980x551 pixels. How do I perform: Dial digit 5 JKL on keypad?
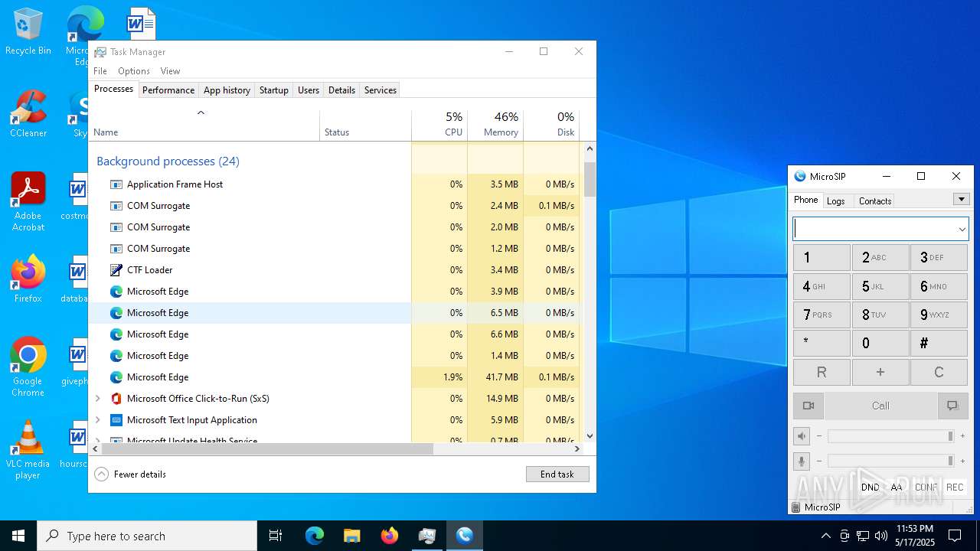point(880,287)
